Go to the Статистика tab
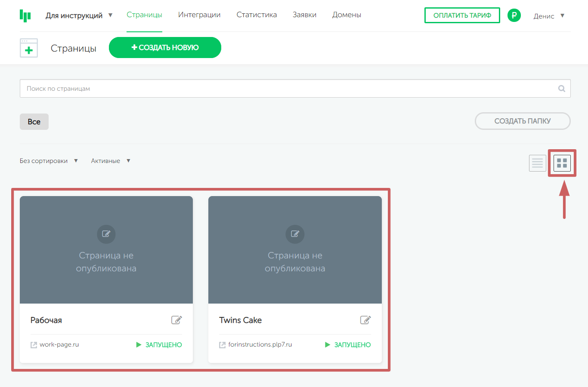 (x=257, y=15)
